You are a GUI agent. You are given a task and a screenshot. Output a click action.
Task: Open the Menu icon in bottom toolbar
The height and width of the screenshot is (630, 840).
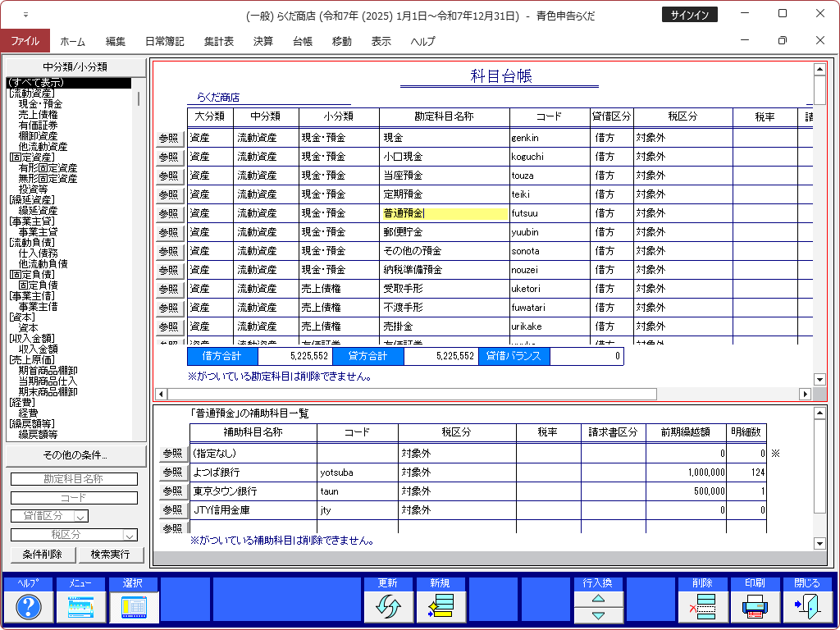click(81, 607)
